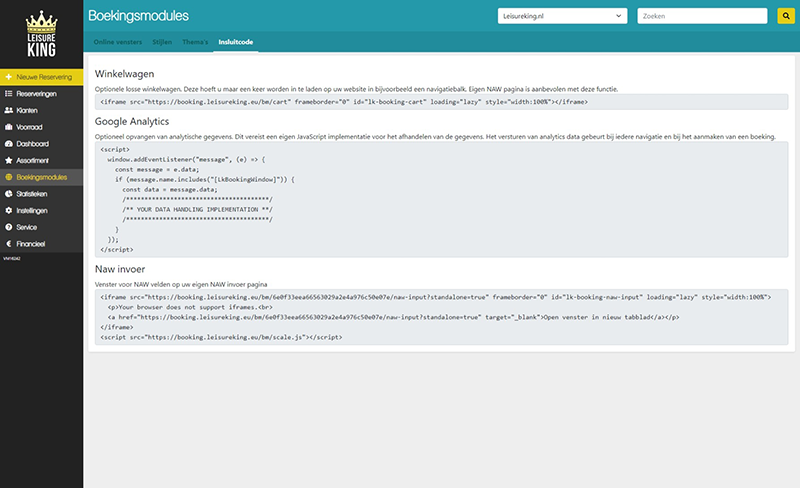Click the yellow search magnifier button
800x488 pixels.
(x=786, y=16)
